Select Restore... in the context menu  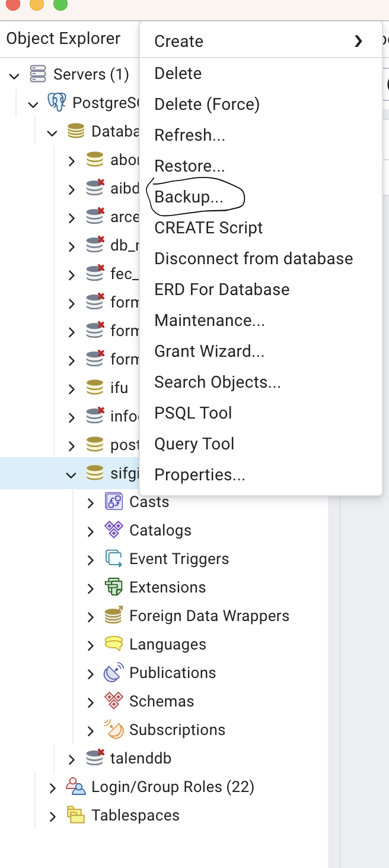tap(189, 166)
